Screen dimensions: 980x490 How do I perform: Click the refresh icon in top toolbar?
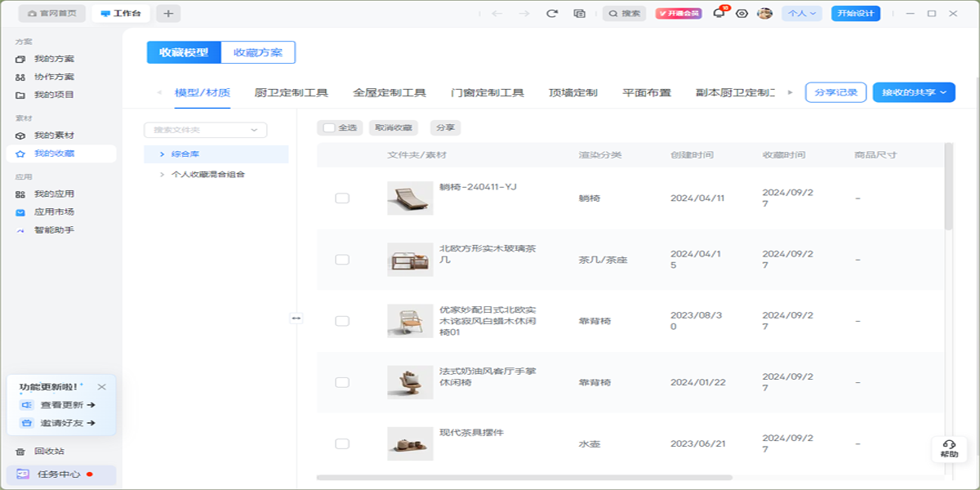(552, 14)
